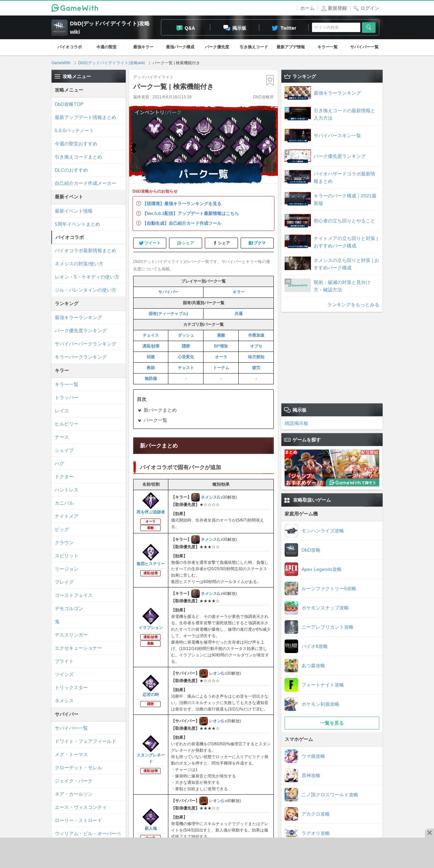Select 引き換えコード in navigation bar
This screenshot has width=434, height=868.
pyautogui.click(x=254, y=47)
